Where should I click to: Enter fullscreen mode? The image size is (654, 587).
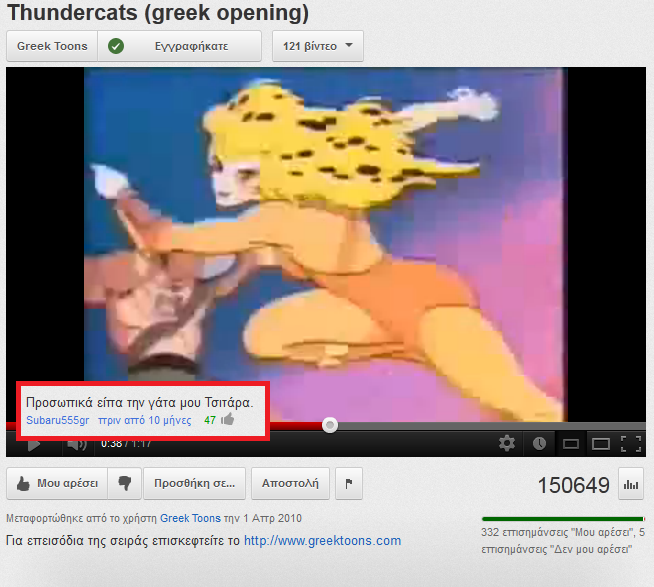[x=631, y=443]
